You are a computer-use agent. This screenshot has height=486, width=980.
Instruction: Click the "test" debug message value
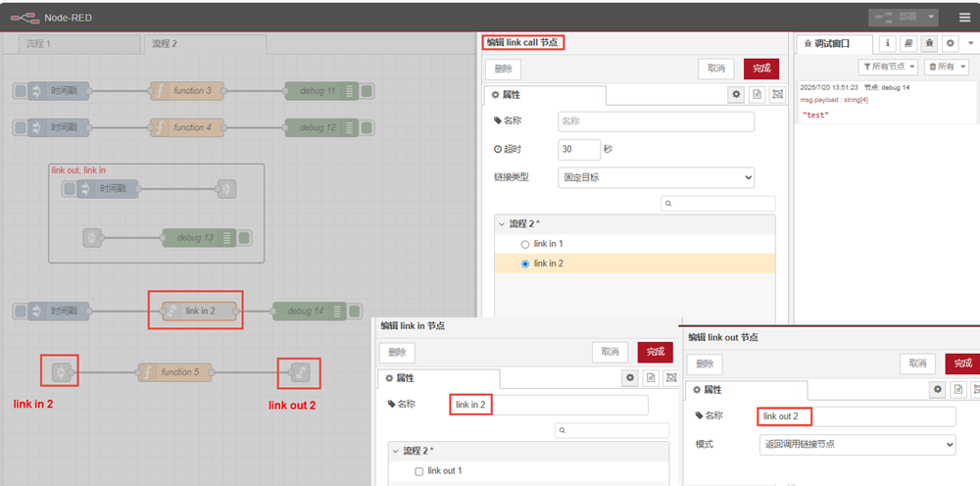tap(815, 116)
